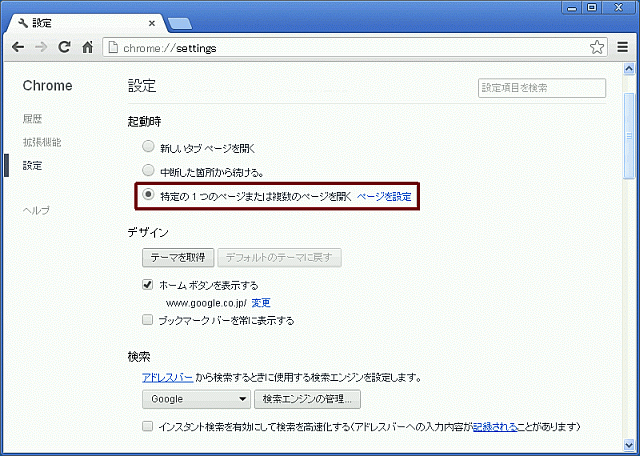640x456 pixels.
Task: Open ヘルプ in the sidebar
Action: pyautogui.click(x=36, y=210)
